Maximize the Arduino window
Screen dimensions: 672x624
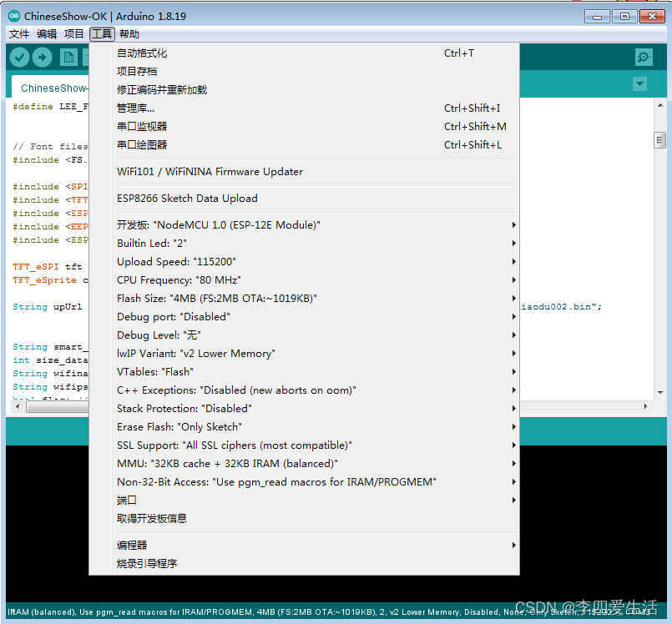pos(624,17)
